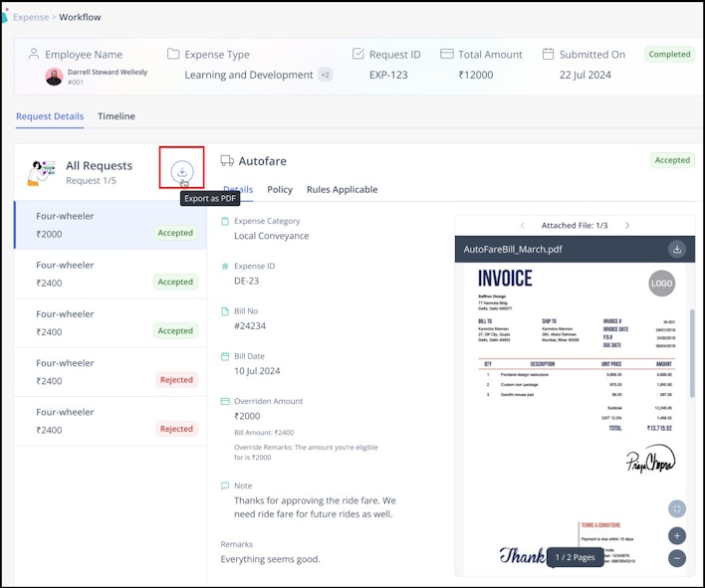The image size is (705, 588).
Task: Click Darrell Steward Wellesly's avatar
Action: click(54, 77)
